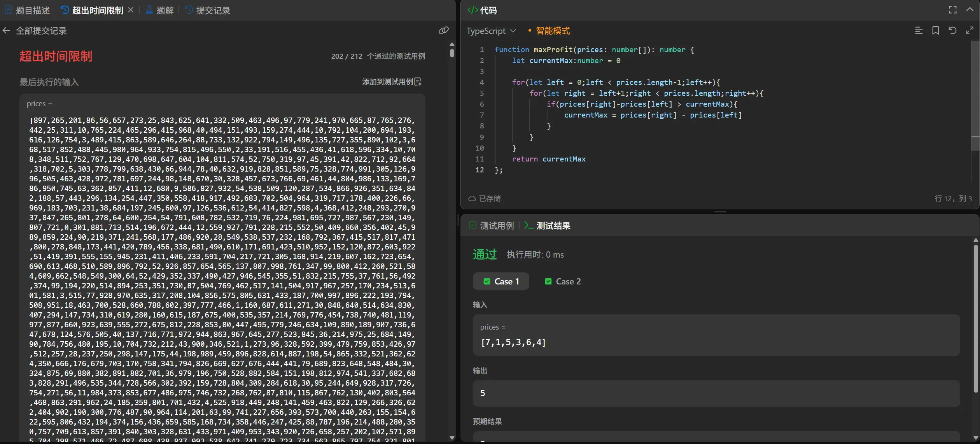Switch to 测试用例 tab
980x444 pixels.
pyautogui.click(x=492, y=226)
